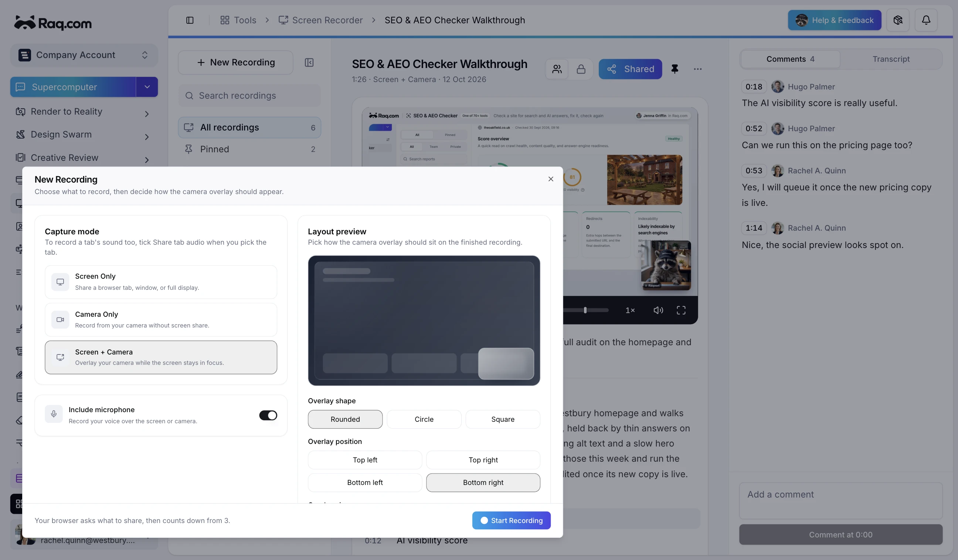Set overlay shape to Rounded
This screenshot has height=560, width=958.
pyautogui.click(x=345, y=419)
